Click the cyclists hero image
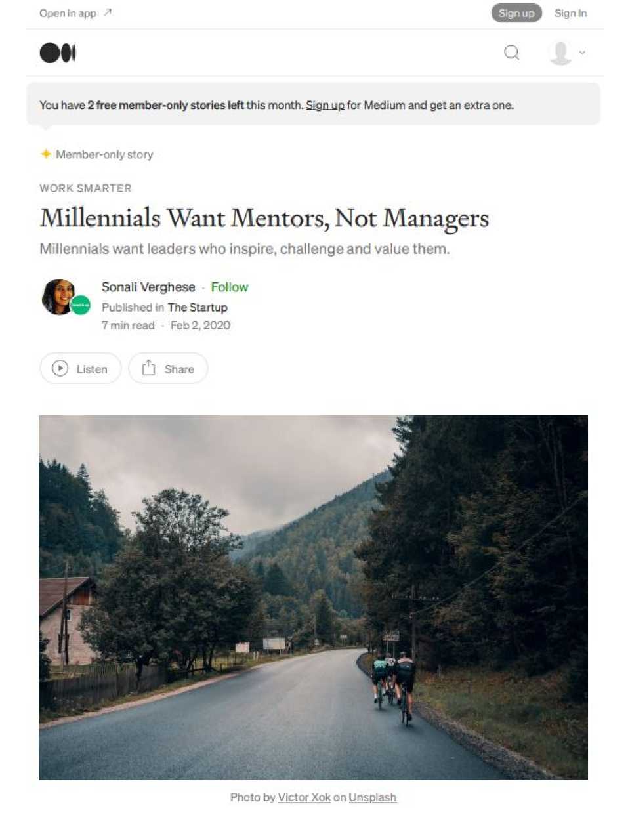 coord(314,596)
